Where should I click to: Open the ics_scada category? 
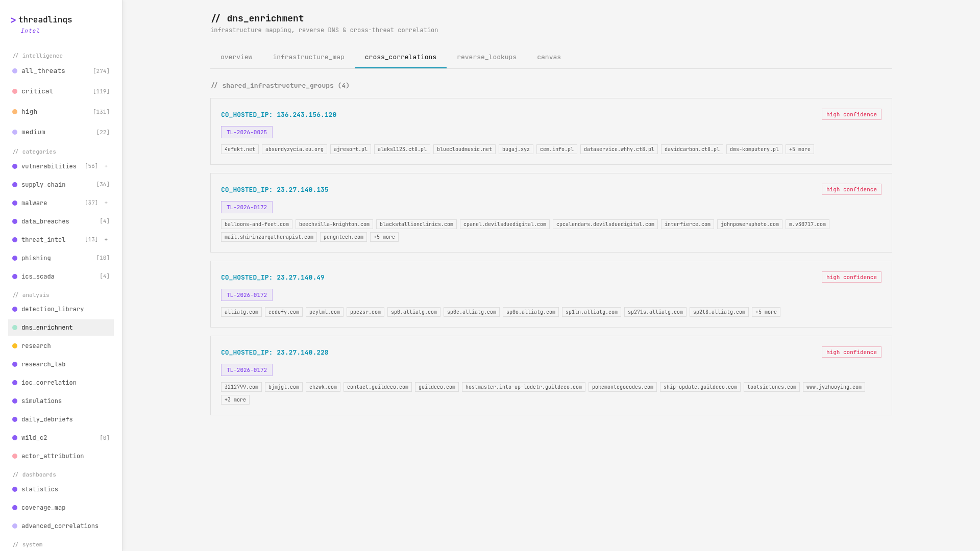point(38,277)
